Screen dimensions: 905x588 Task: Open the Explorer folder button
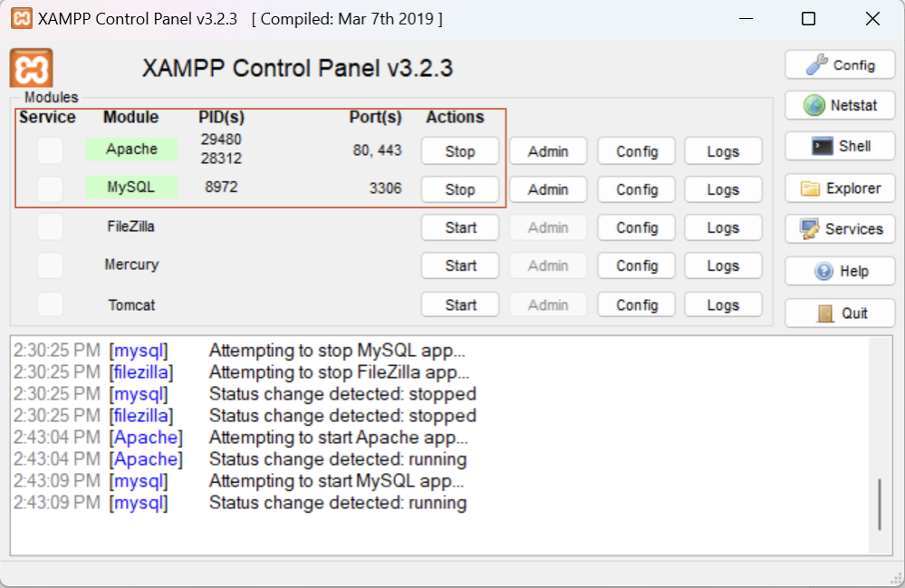point(840,188)
